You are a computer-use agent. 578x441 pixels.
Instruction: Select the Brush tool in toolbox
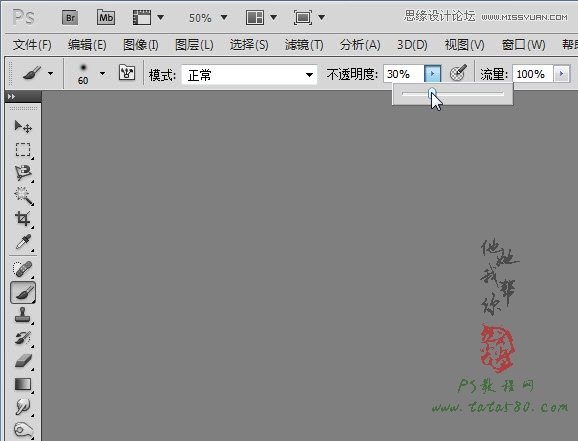23,292
